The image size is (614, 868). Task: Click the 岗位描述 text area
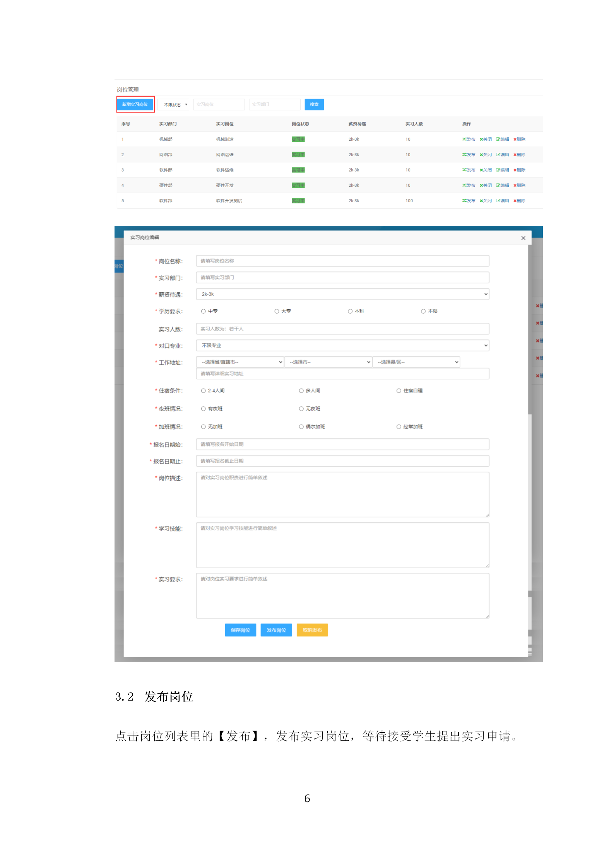342,495
